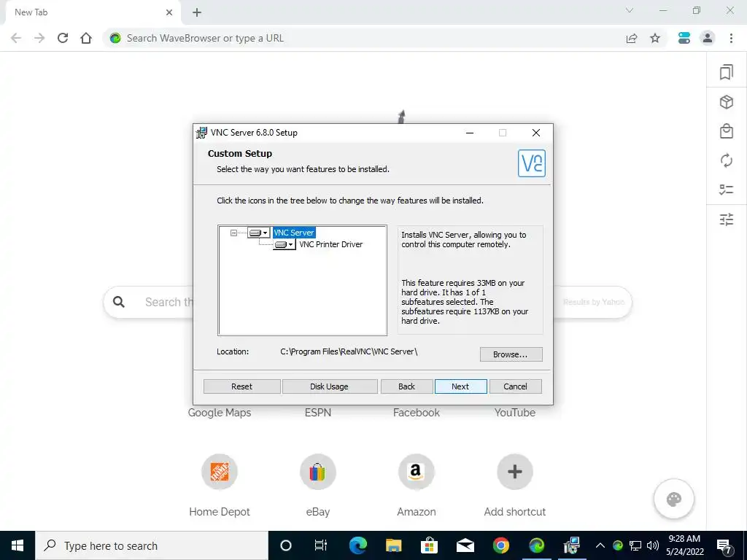This screenshot has height=560, width=747.
Task: Open the new tab button
Action: (x=197, y=12)
